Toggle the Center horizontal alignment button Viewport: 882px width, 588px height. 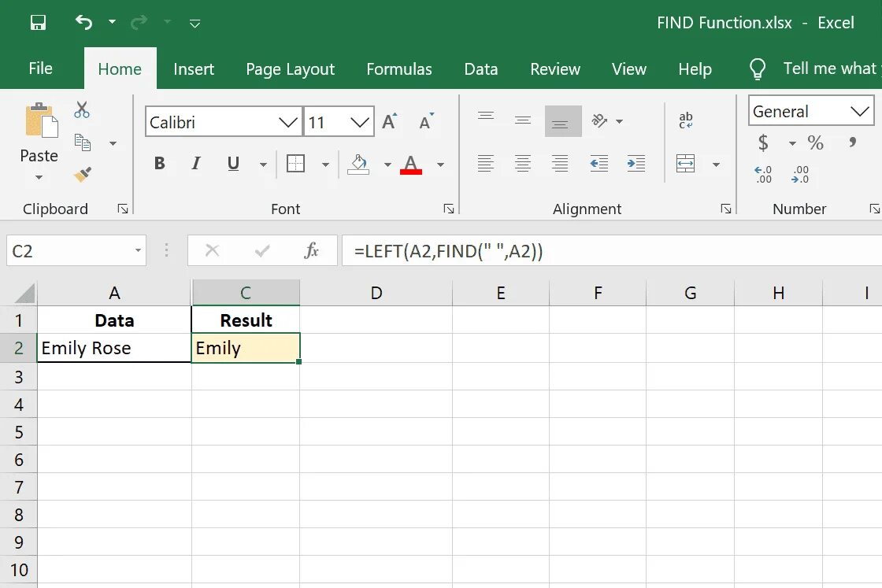523,164
